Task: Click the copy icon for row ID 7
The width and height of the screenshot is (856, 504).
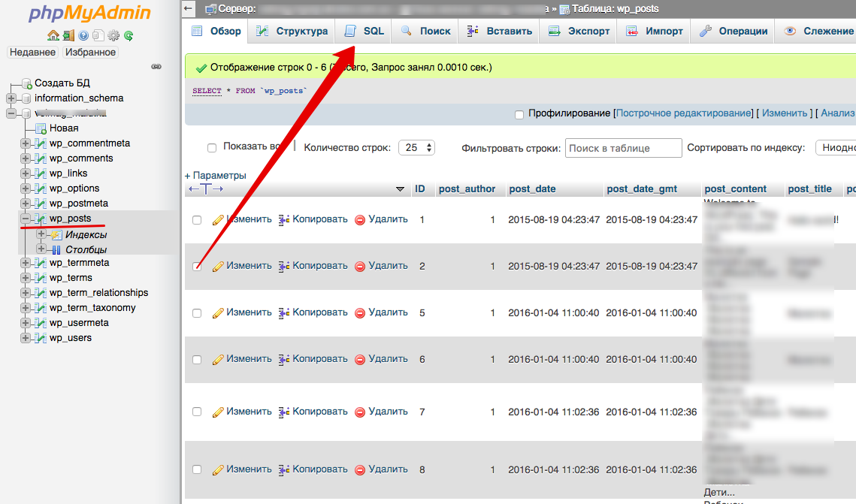Action: coord(284,412)
